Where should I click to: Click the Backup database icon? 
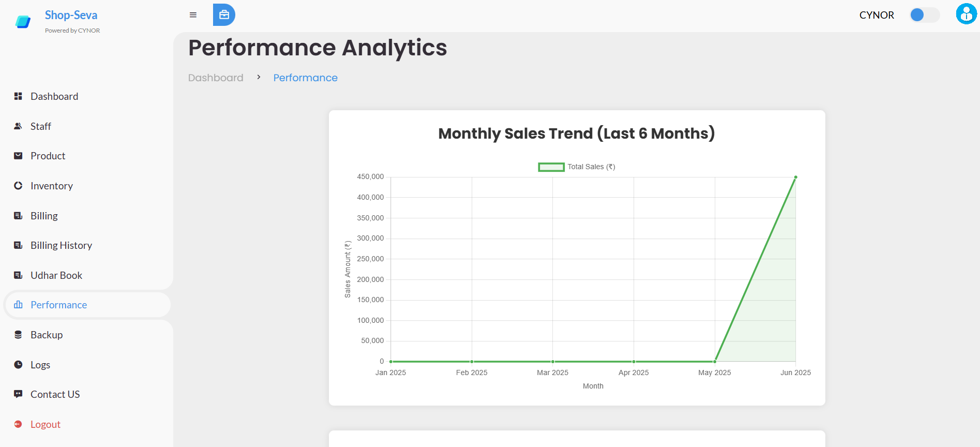click(18, 335)
